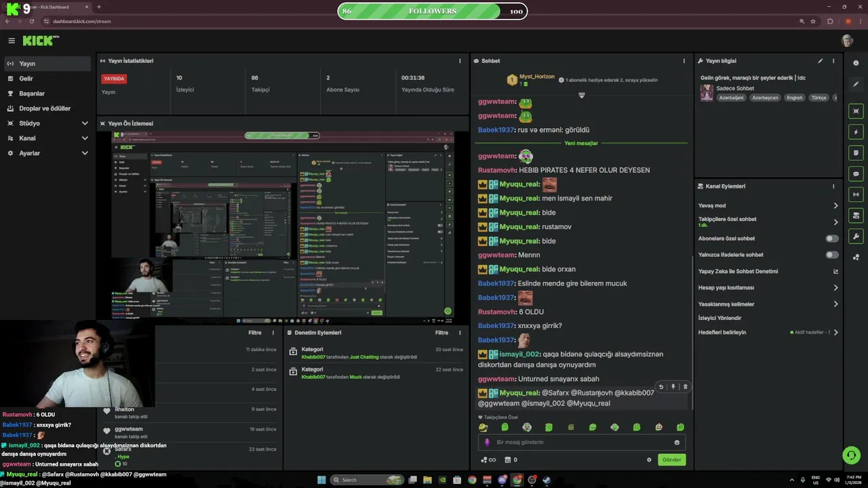The height and width of the screenshot is (488, 868).
Task: Open Yayın bilgisi three-dot menu
Action: click(x=833, y=61)
